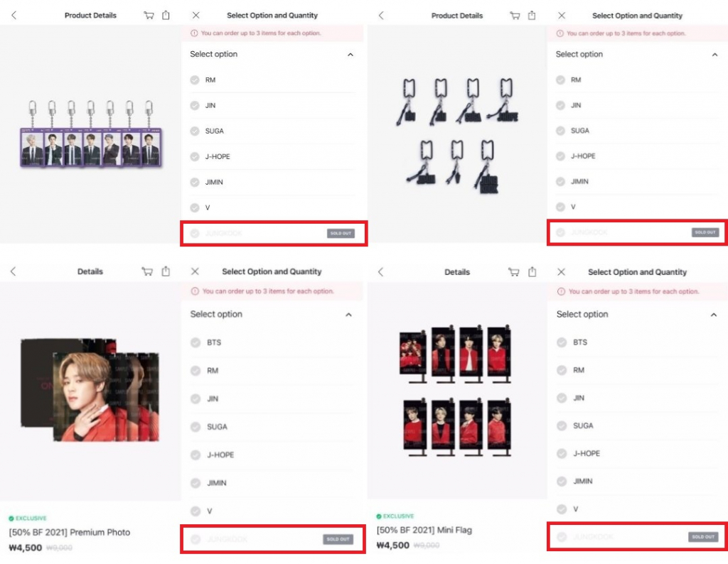Tap the share icon on the Mini Flag details page
The height and width of the screenshot is (564, 728).
click(x=532, y=272)
